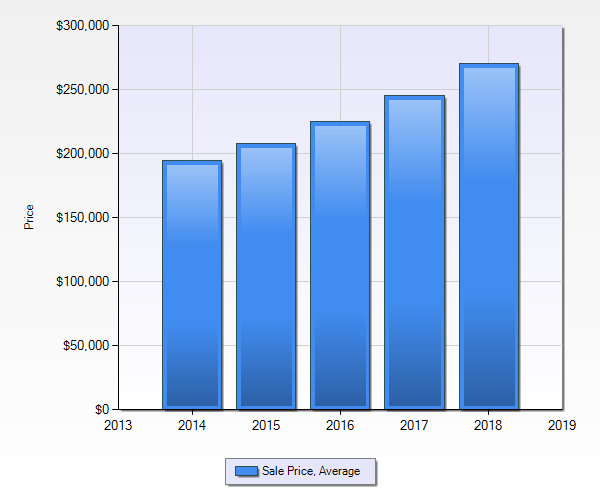Click the 2017 x-axis label
This screenshot has height=500, width=600.
click(x=414, y=425)
